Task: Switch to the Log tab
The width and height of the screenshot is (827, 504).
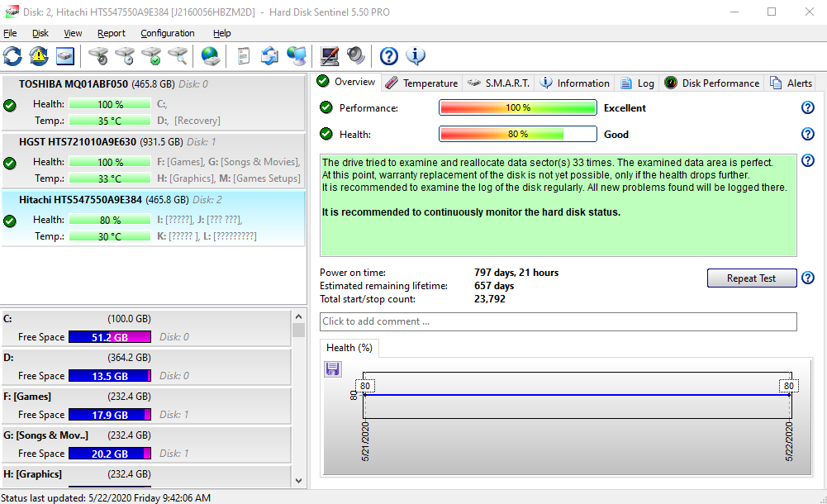Action: pyautogui.click(x=637, y=83)
